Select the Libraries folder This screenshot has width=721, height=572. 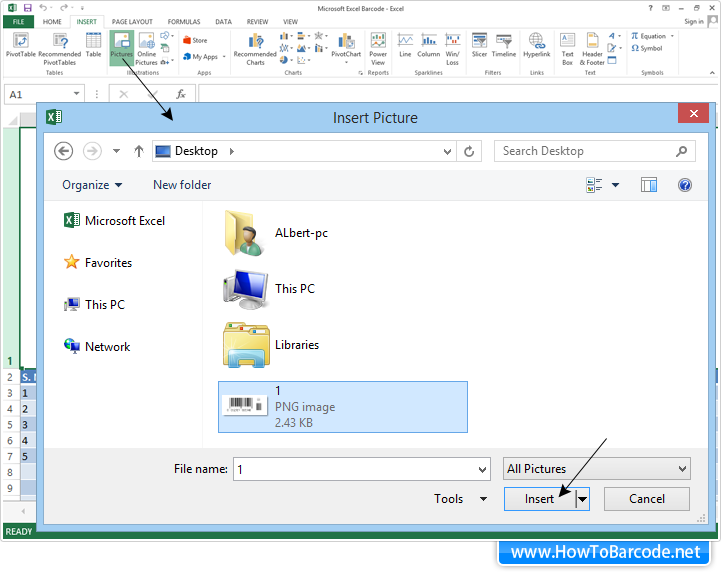271,345
